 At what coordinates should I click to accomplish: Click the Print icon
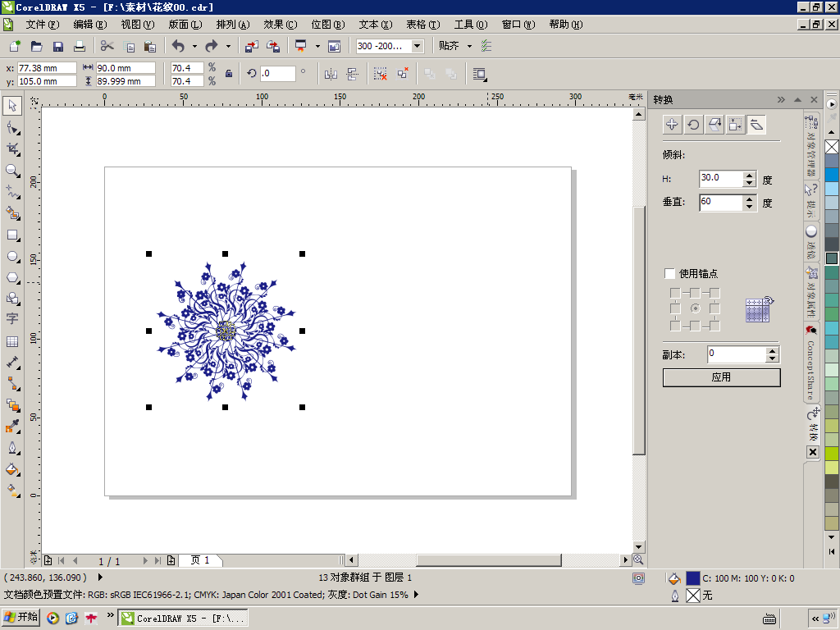pyautogui.click(x=80, y=46)
